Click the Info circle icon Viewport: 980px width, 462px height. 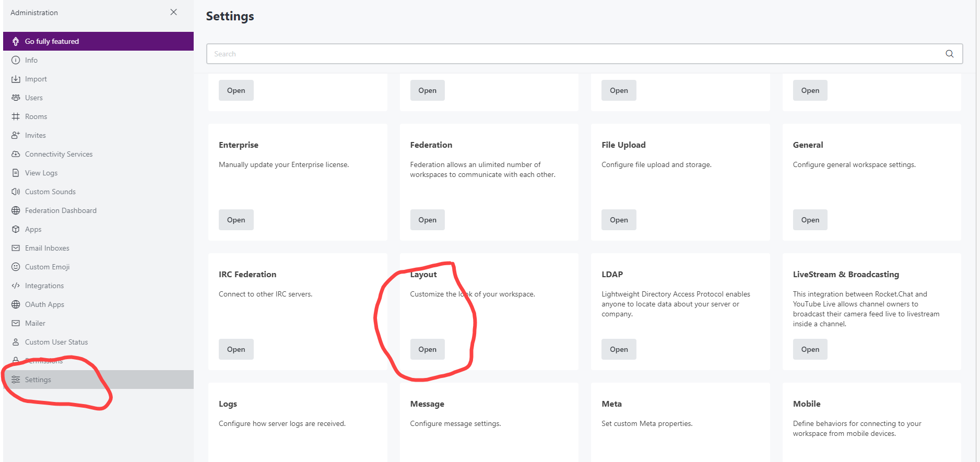[x=16, y=60]
